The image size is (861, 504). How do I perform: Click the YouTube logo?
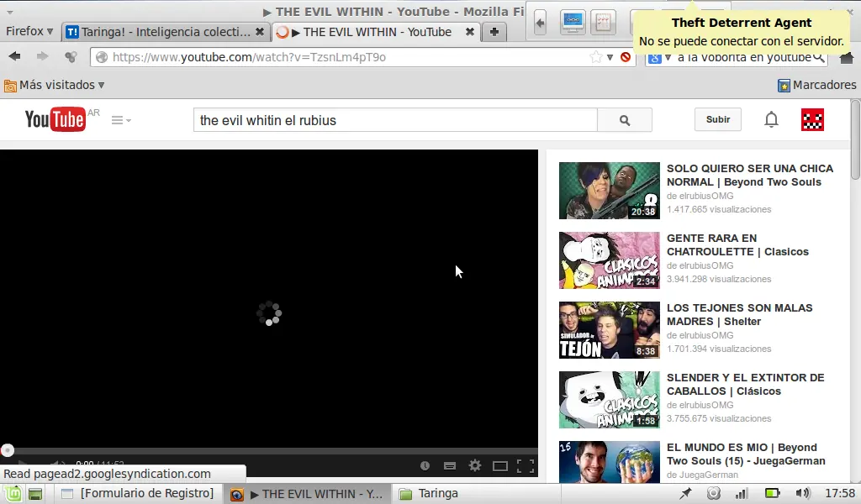(x=55, y=119)
